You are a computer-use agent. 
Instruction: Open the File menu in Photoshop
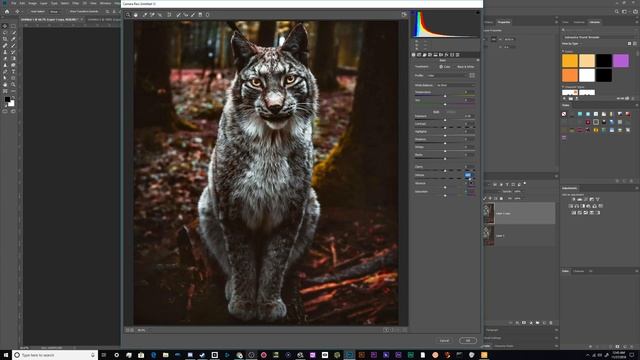(14, 3)
